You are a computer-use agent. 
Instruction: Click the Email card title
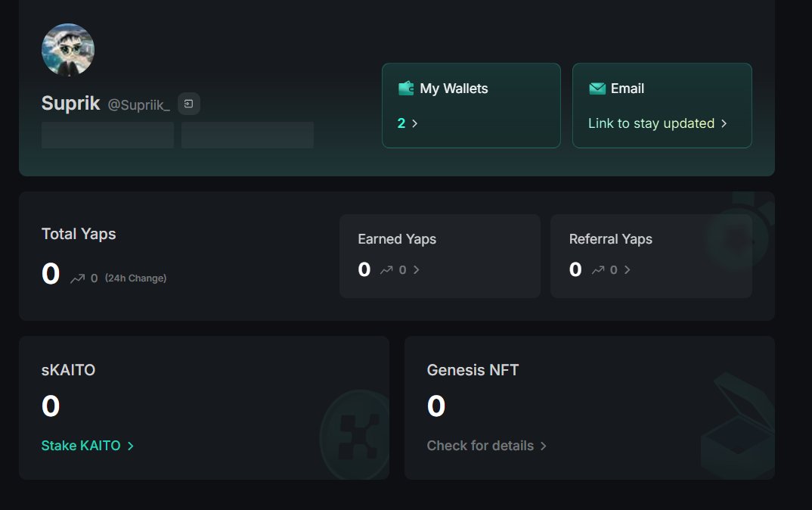[627, 89]
